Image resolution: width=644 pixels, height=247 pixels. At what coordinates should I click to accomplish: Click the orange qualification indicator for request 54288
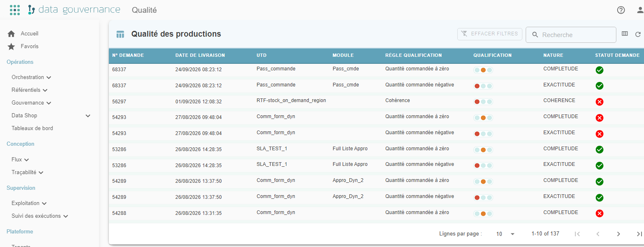[483, 214]
